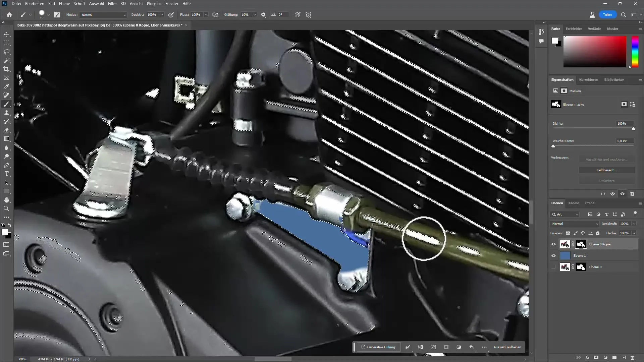This screenshot has width=644, height=362.
Task: Toggle visibility of Ebene 0 layer
Action: tap(554, 266)
